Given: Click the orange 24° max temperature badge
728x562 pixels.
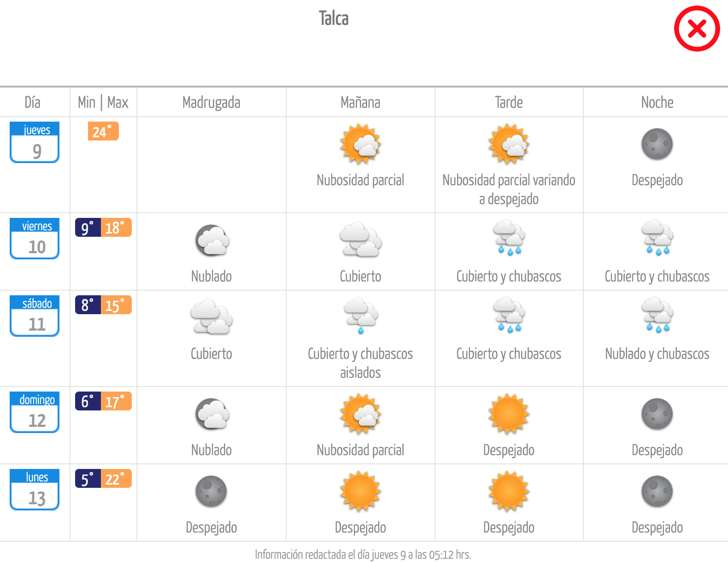Looking at the screenshot, I should click(103, 131).
